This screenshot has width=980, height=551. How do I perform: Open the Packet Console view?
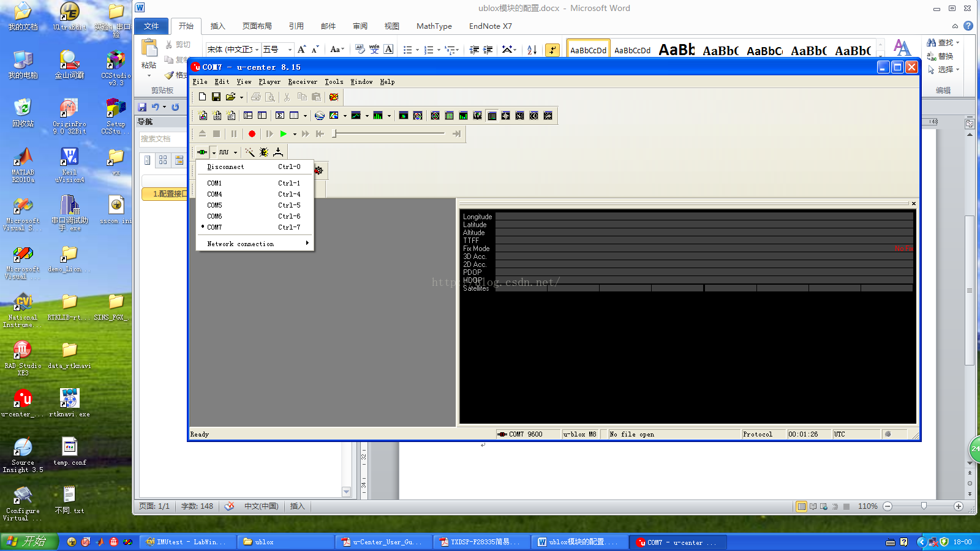[203, 115]
